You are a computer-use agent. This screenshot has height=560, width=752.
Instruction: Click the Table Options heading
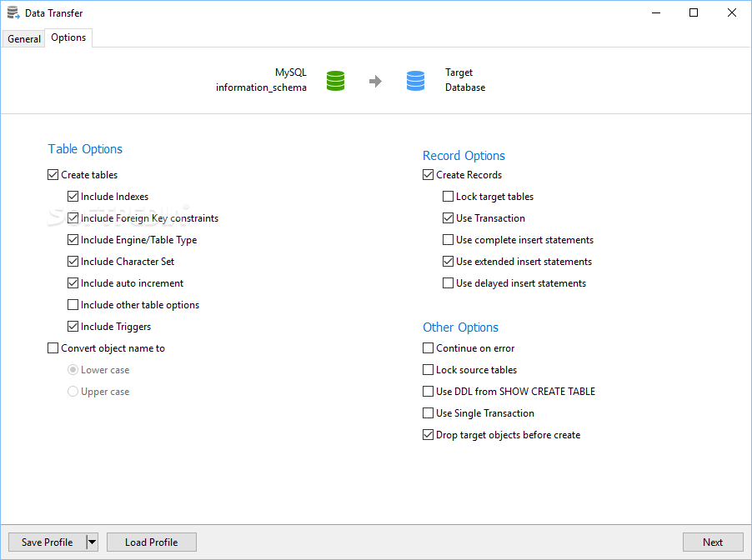(x=85, y=149)
